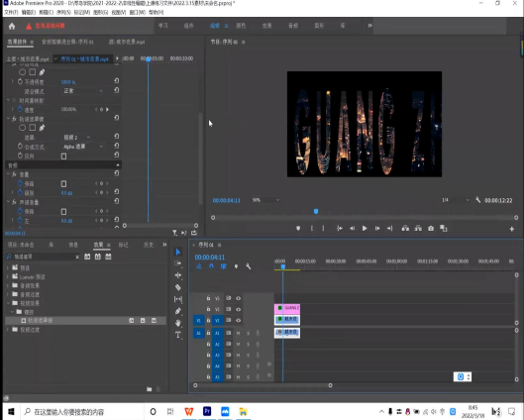Solo audio track A1 with S
This screenshot has height=420, width=524.
pos(248,333)
